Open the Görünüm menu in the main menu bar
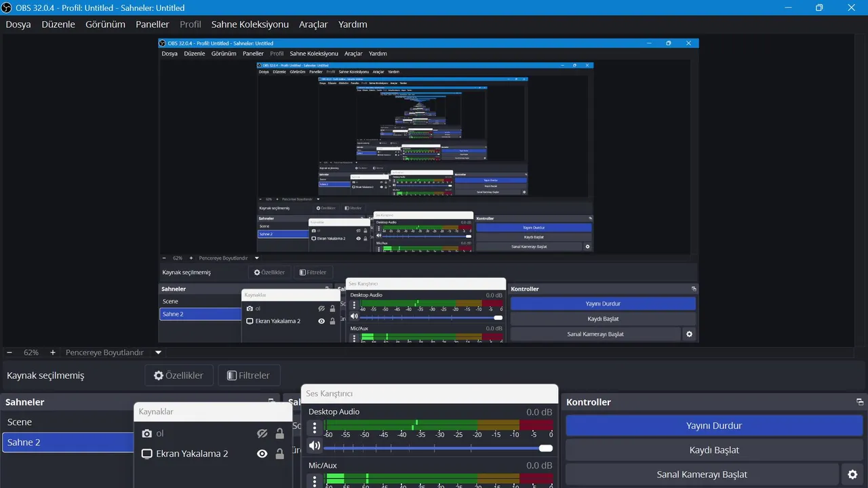This screenshot has width=868, height=488. (x=105, y=24)
